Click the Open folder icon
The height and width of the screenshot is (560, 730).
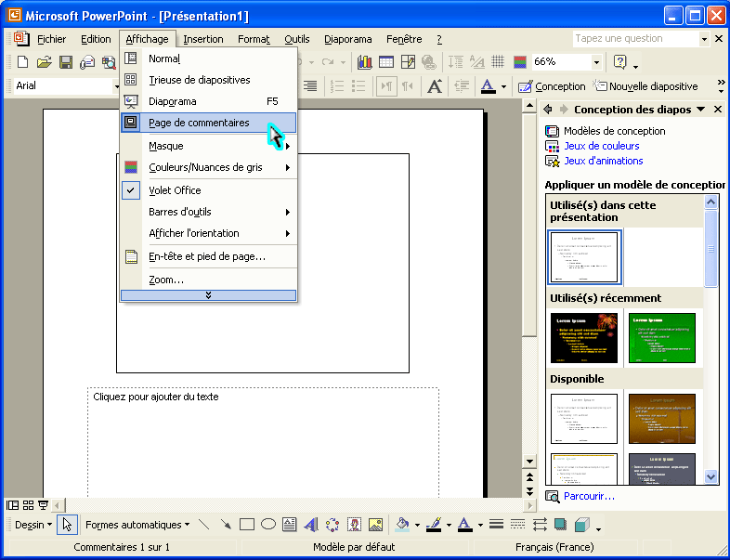point(45,62)
